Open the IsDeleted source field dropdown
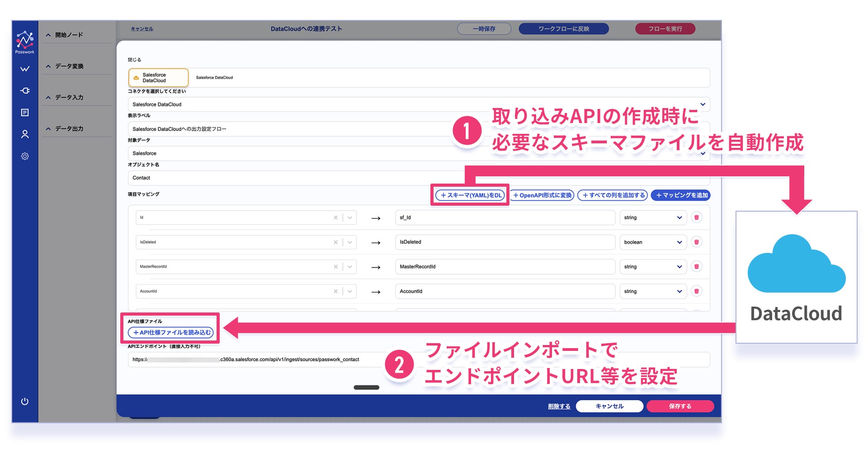Image resolution: width=868 pixels, height=454 pixels. click(x=350, y=242)
